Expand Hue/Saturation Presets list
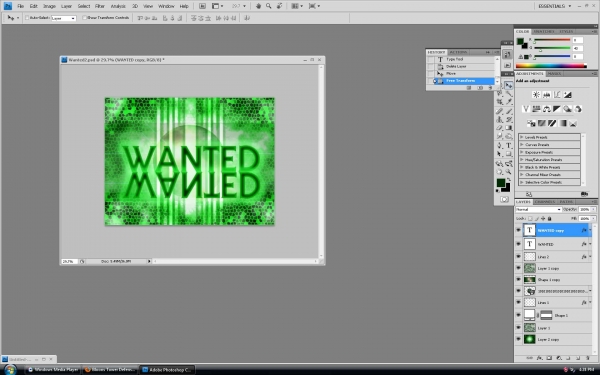Viewport: 600px width, 375px height. (x=522, y=160)
